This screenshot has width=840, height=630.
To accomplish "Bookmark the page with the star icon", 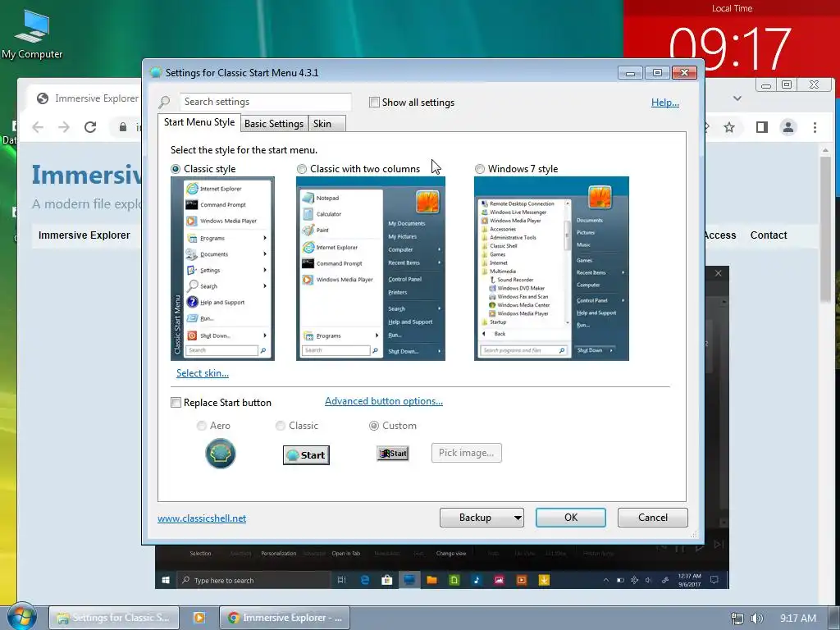I will click(729, 127).
